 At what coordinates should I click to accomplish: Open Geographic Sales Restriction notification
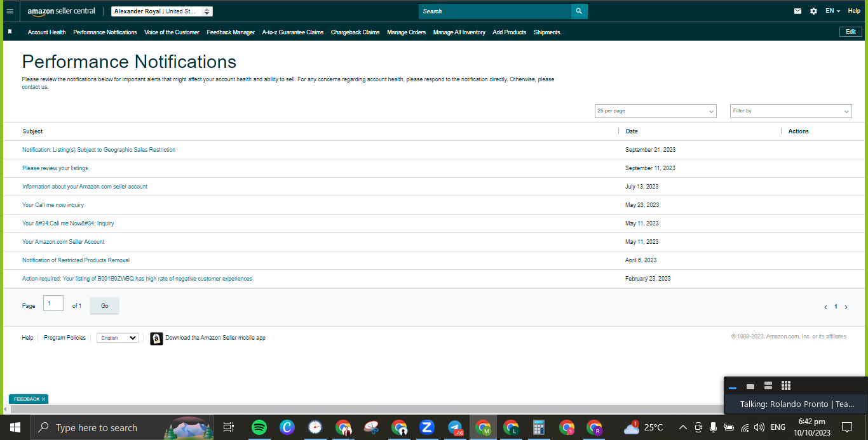[98, 150]
